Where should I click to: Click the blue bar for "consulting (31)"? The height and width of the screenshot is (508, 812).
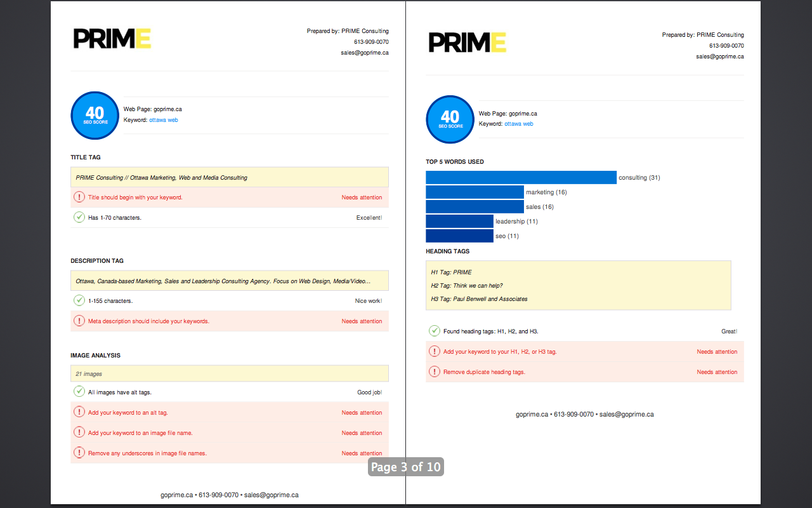click(x=520, y=177)
